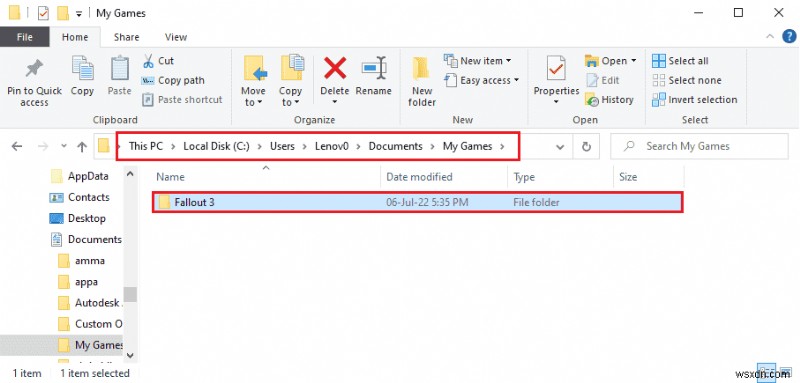Click navigation pane scroll down arrow
This screenshot has height=383, width=800.
[x=130, y=355]
